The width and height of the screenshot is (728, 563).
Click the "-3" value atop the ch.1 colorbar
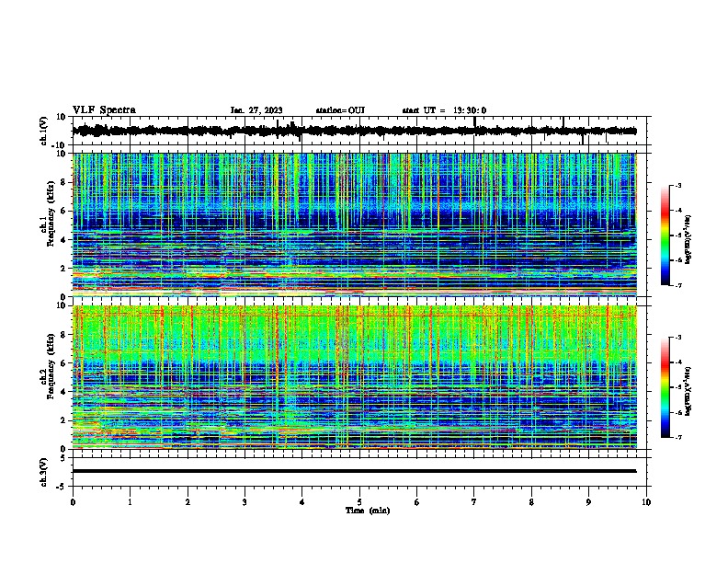point(677,185)
